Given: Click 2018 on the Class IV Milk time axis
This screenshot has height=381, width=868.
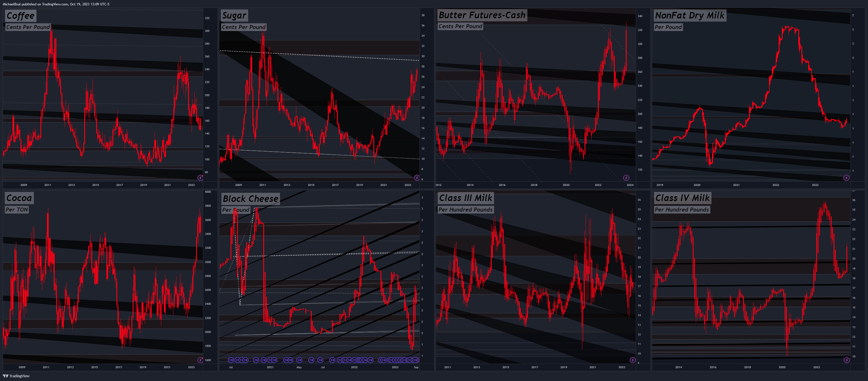Looking at the screenshot, I should (747, 367).
